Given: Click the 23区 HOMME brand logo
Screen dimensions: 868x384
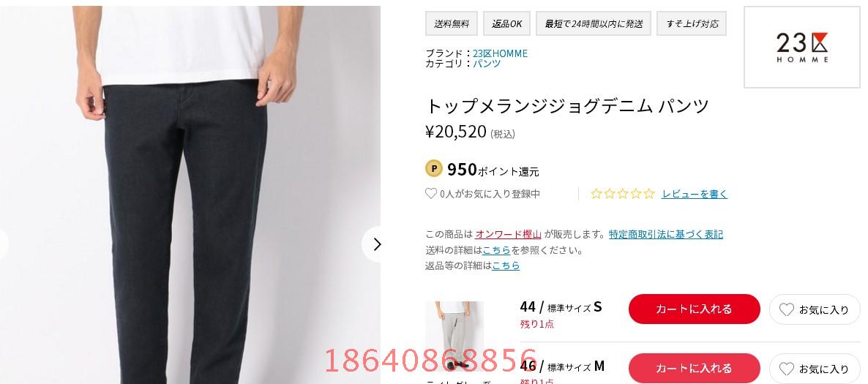Looking at the screenshot, I should tap(801, 47).
